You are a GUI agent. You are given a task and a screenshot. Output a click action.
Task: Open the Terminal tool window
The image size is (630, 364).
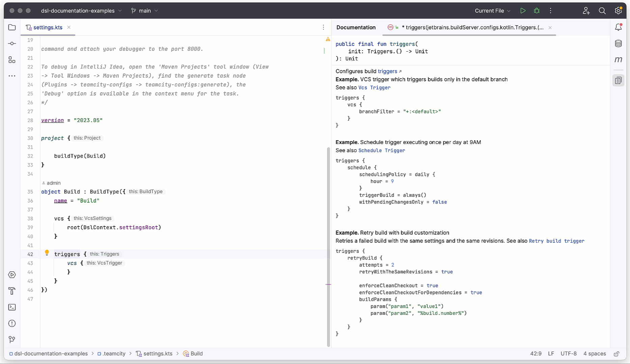[x=12, y=307]
